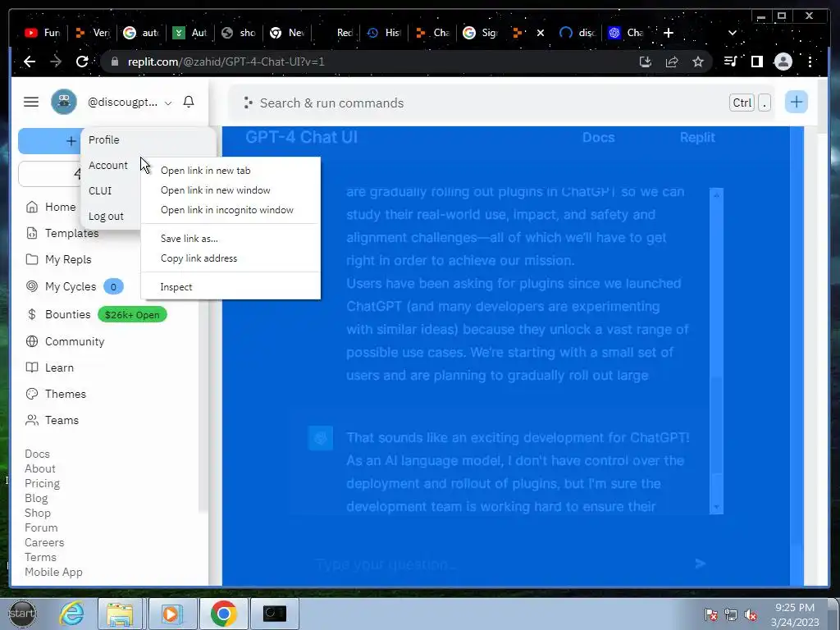The width and height of the screenshot is (840, 630).
Task: Click the Home sidebar icon
Action: coord(32,207)
